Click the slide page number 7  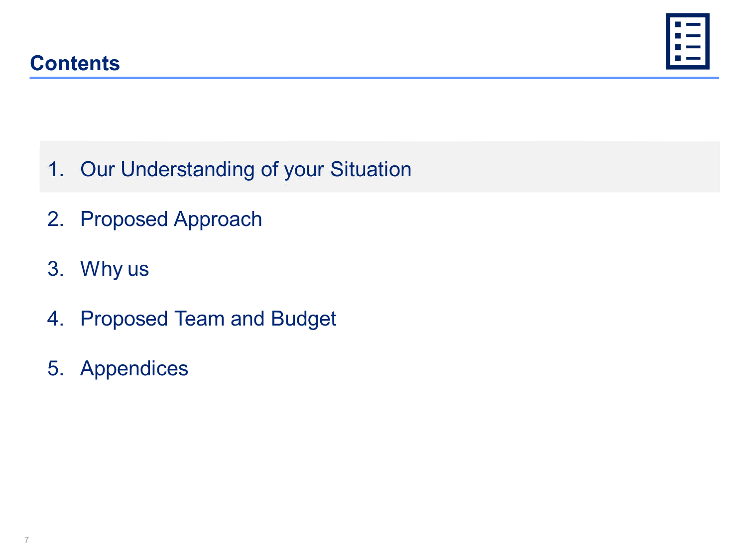pos(26,540)
